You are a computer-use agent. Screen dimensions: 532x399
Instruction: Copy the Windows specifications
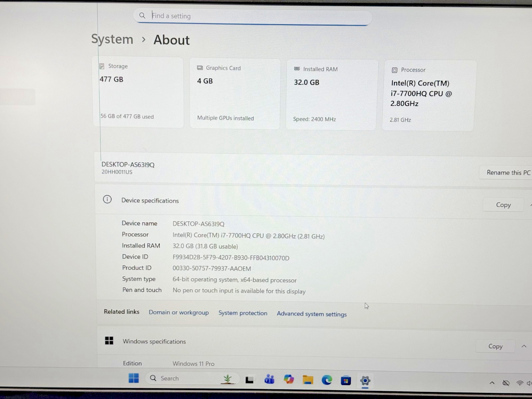pos(495,346)
